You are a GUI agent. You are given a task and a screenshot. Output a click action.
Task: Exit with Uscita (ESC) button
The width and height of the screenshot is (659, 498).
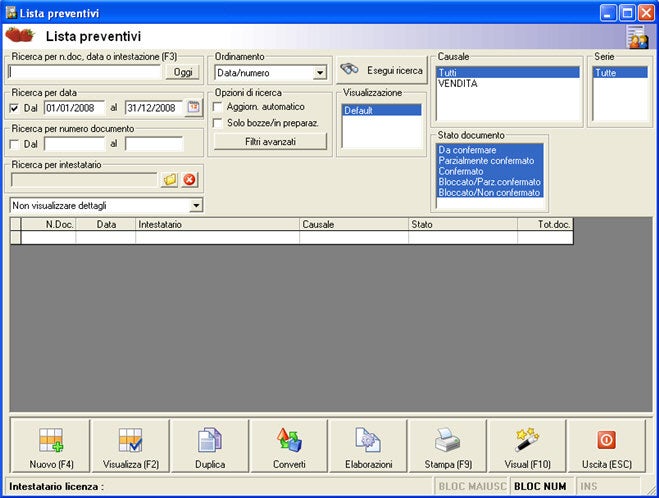[607, 446]
